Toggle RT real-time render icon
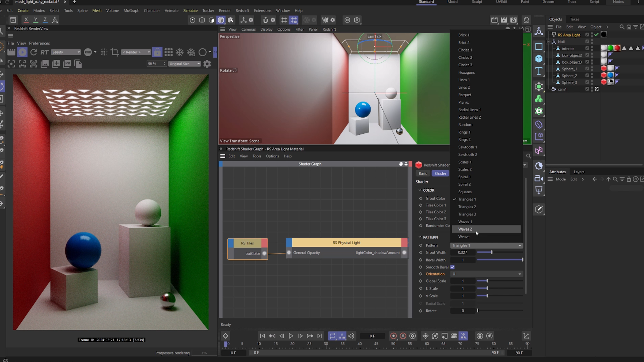Viewport: 644px width, 362px height. 45,52
